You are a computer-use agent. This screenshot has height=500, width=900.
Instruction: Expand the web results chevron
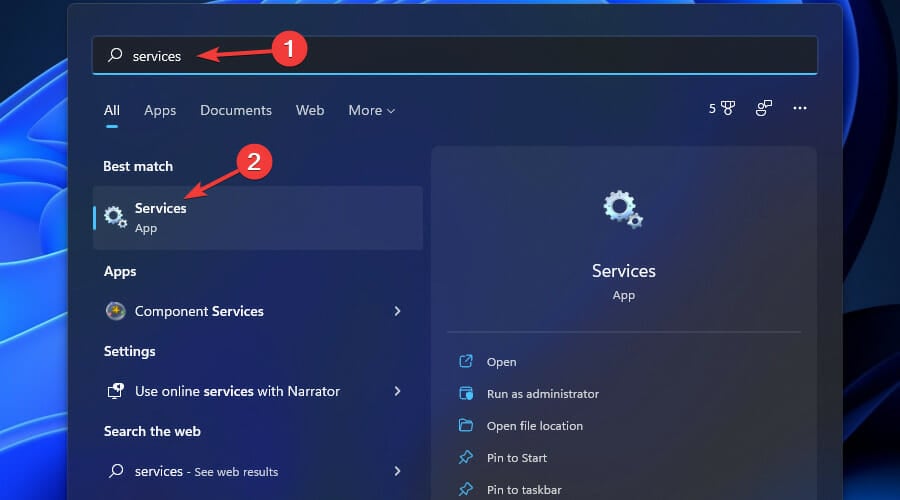pyautogui.click(x=397, y=471)
